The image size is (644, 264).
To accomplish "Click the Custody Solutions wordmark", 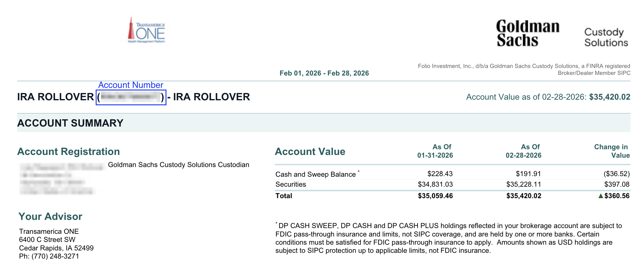I will 606,37.
